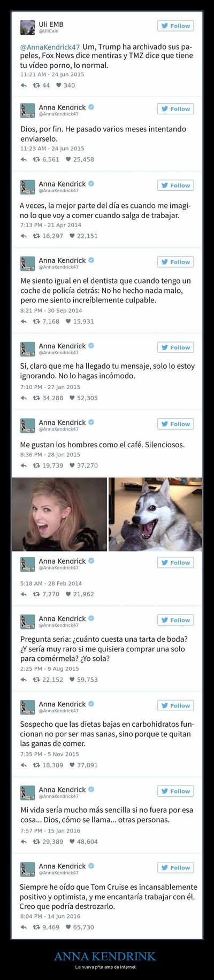Click the ANNA KENDRINK title text
The height and width of the screenshot is (980, 214).
[105, 956]
